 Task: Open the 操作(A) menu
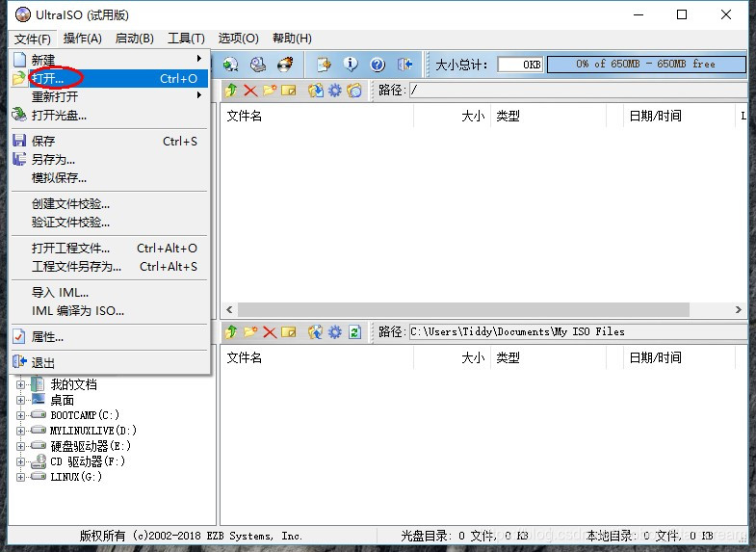click(83, 39)
